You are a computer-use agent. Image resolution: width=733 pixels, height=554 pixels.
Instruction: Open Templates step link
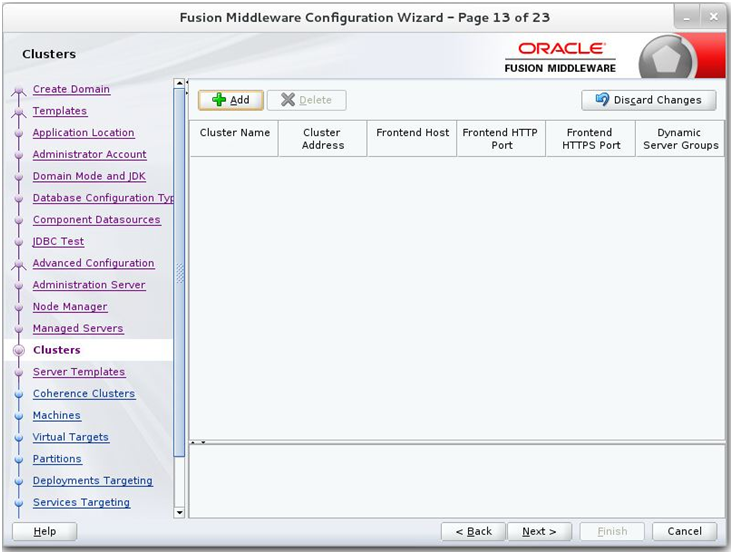(60, 111)
